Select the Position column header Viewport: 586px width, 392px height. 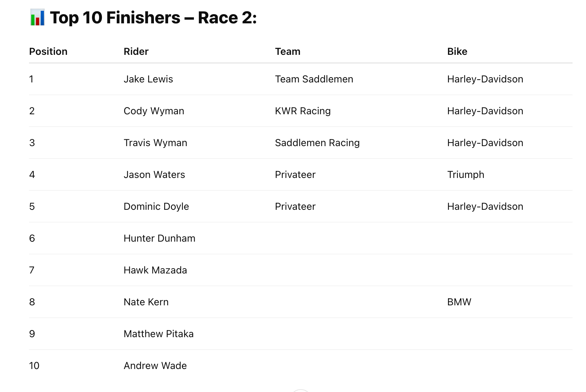coord(48,52)
